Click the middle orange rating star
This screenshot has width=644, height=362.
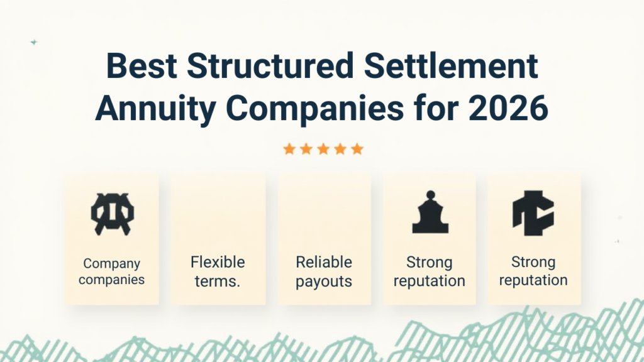323,149
